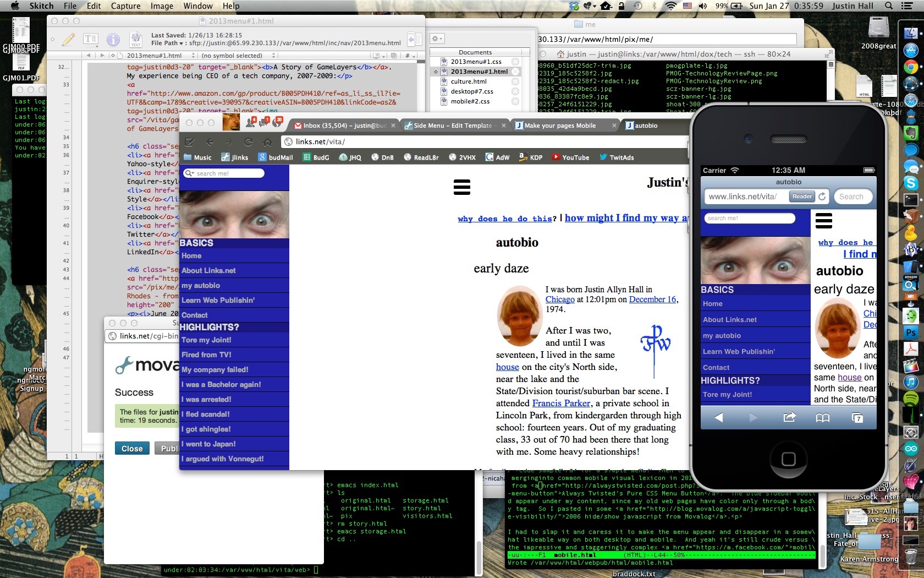Open Skype from the Dock
Image resolution: width=924 pixels, height=578 pixels.
click(911, 183)
